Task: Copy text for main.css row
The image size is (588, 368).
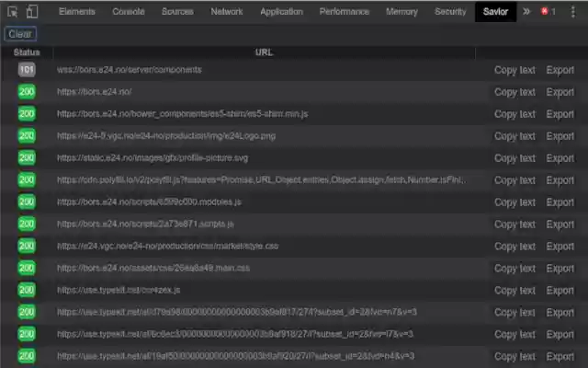Action: click(x=514, y=269)
